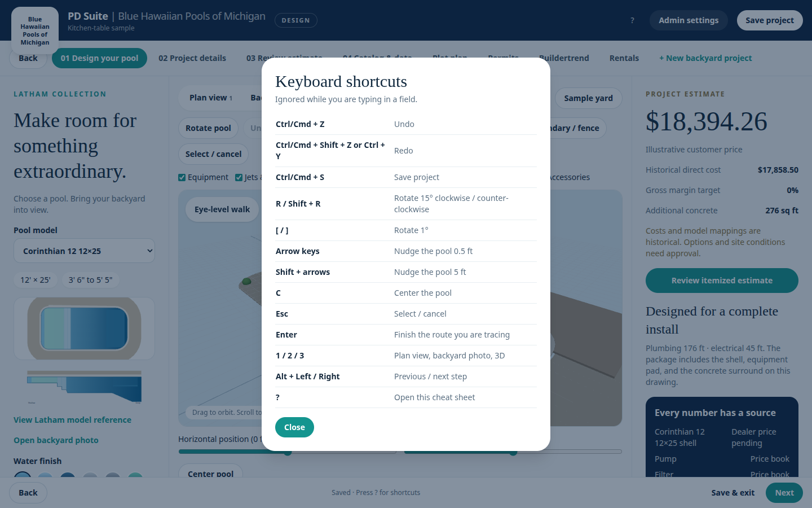Go Back using the top navigation button
812x508 pixels.
[28, 58]
